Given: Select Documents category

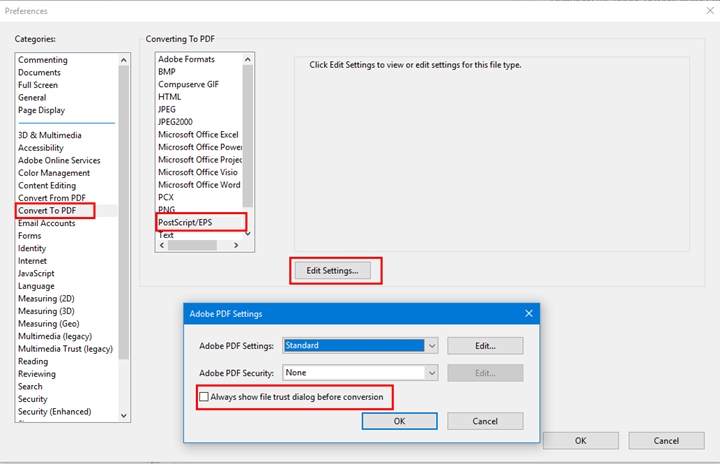Looking at the screenshot, I should point(39,72).
